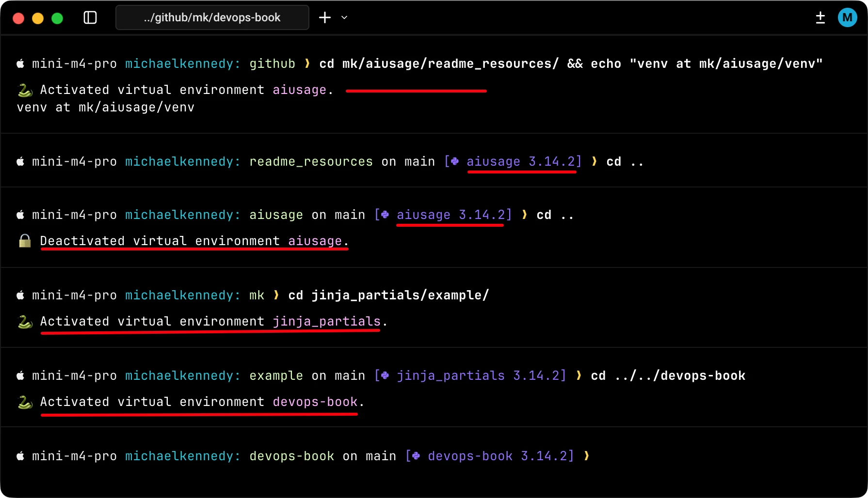This screenshot has height=498, width=868.
Task: Open the M user avatar menu
Action: pyautogui.click(x=847, y=18)
